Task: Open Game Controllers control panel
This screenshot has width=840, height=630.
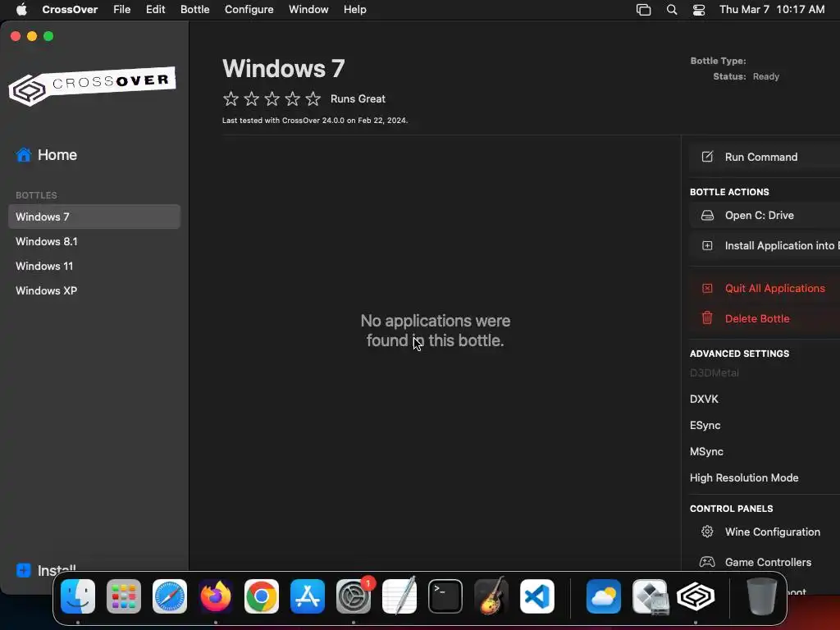Action: [x=768, y=562]
